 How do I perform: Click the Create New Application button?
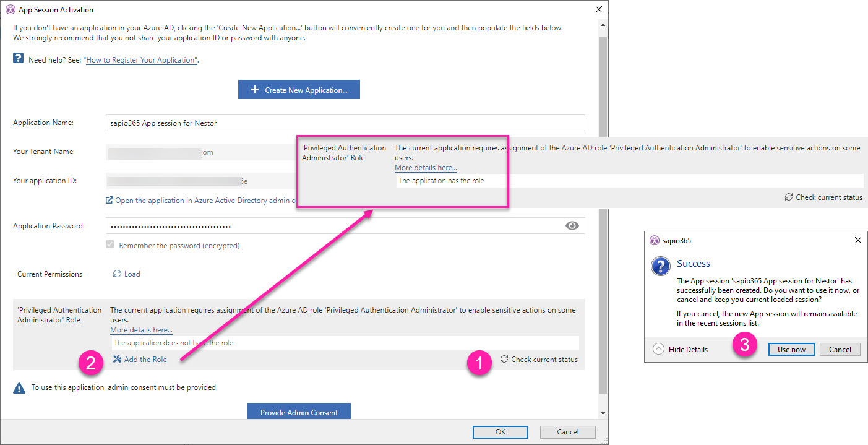[299, 90]
